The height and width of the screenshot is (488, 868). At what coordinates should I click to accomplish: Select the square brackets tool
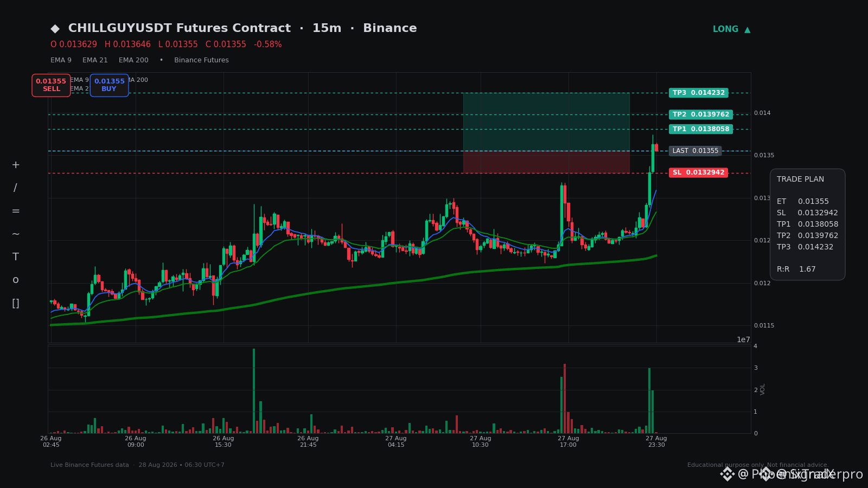point(16,303)
